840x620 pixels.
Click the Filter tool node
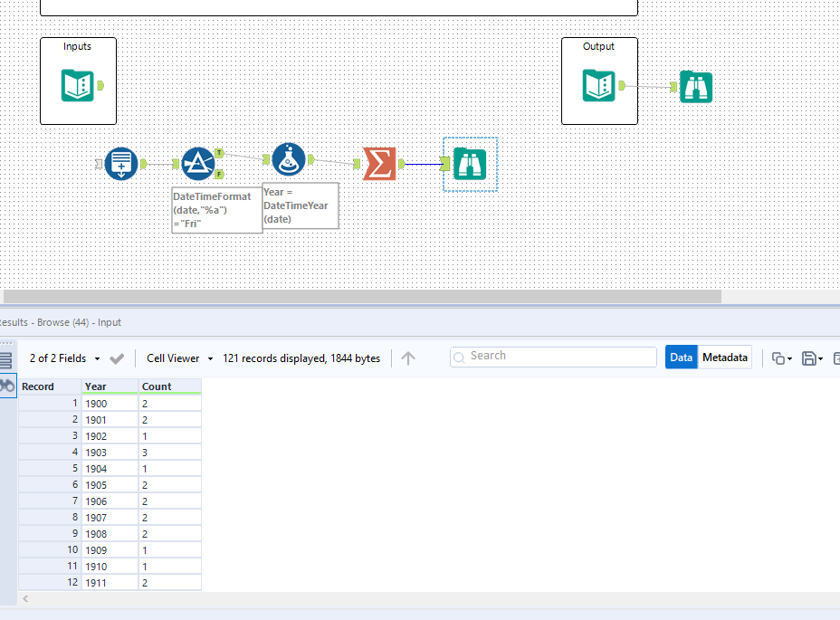pyautogui.click(x=197, y=164)
